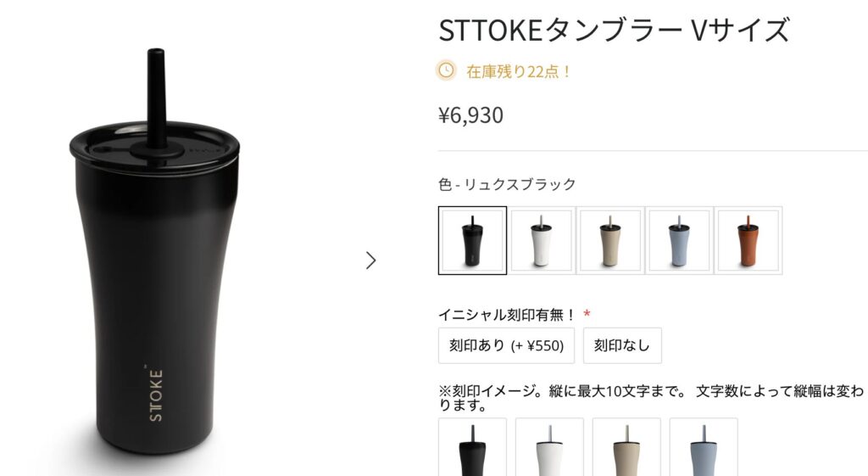This screenshot has width=868, height=476.
Task: Select the Luxe Black color swatch
Action: (x=472, y=240)
